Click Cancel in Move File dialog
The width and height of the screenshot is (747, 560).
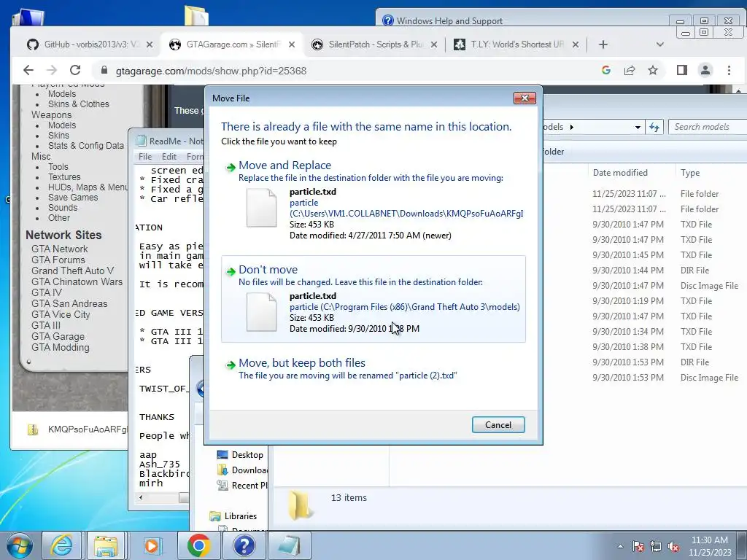498,425
